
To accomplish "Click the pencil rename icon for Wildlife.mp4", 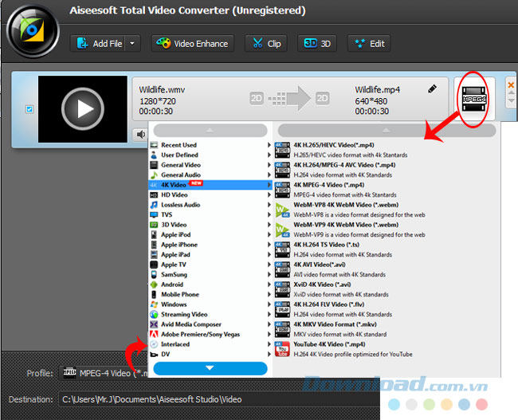I will (432, 88).
